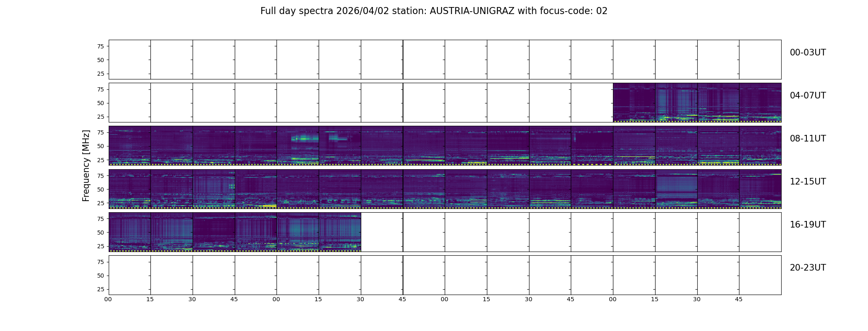
Task: Click the 25 tick label of the 16-19UT row
Action: [100, 246]
